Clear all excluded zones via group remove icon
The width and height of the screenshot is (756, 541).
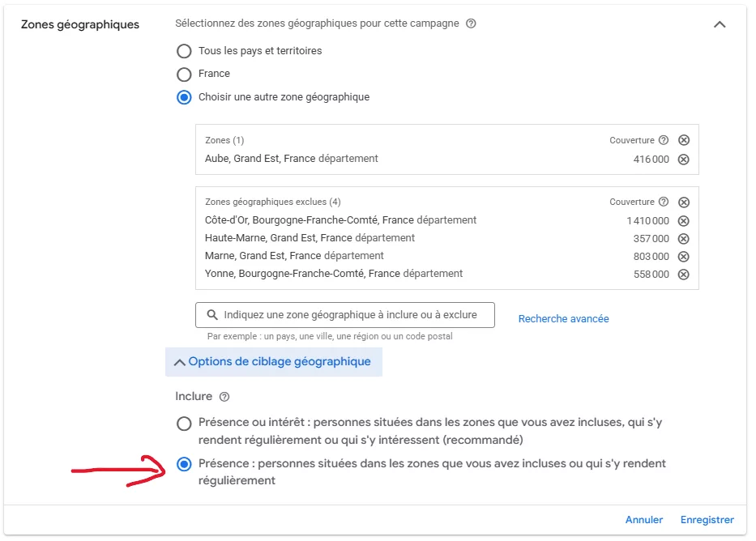click(x=683, y=202)
